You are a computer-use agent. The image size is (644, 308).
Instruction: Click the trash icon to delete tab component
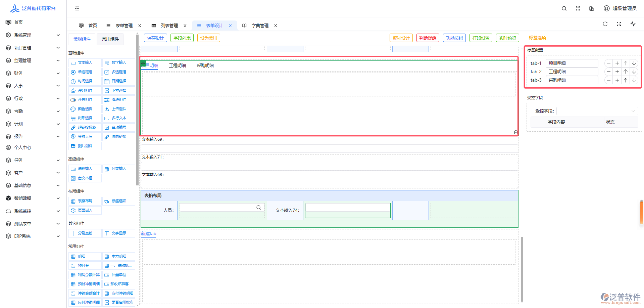pyautogui.click(x=516, y=132)
